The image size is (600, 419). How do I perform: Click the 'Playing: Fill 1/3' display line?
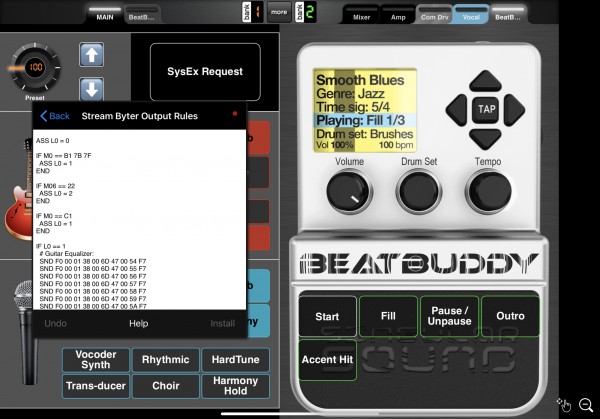click(365, 120)
